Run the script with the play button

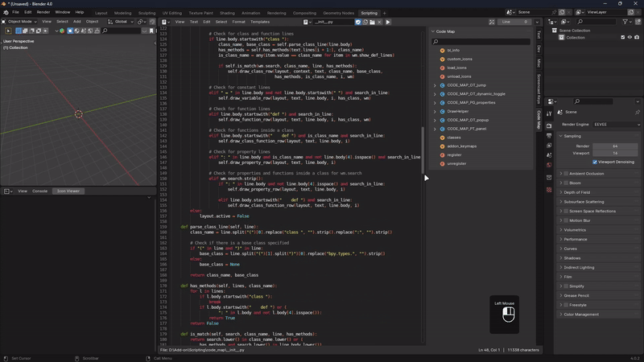point(388,22)
